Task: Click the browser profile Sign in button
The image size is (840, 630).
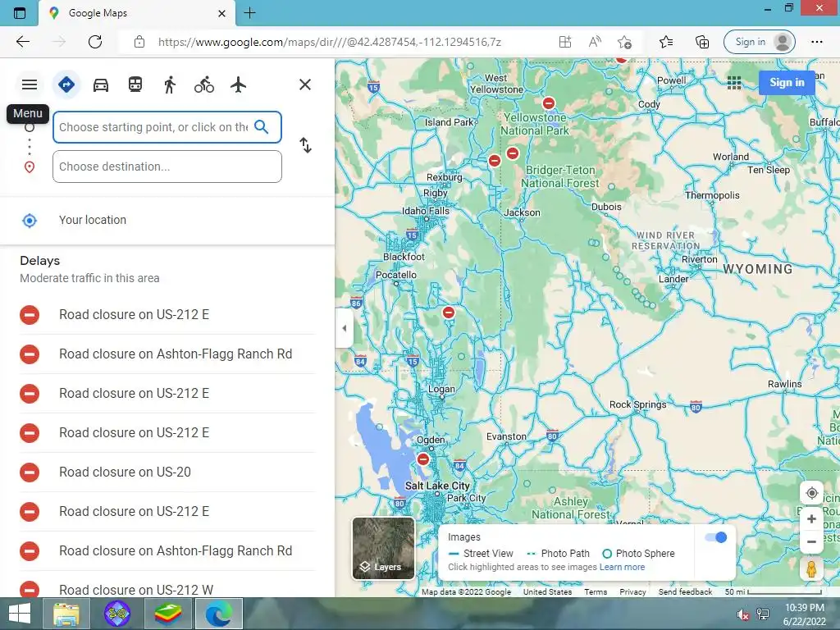Action: (760, 42)
